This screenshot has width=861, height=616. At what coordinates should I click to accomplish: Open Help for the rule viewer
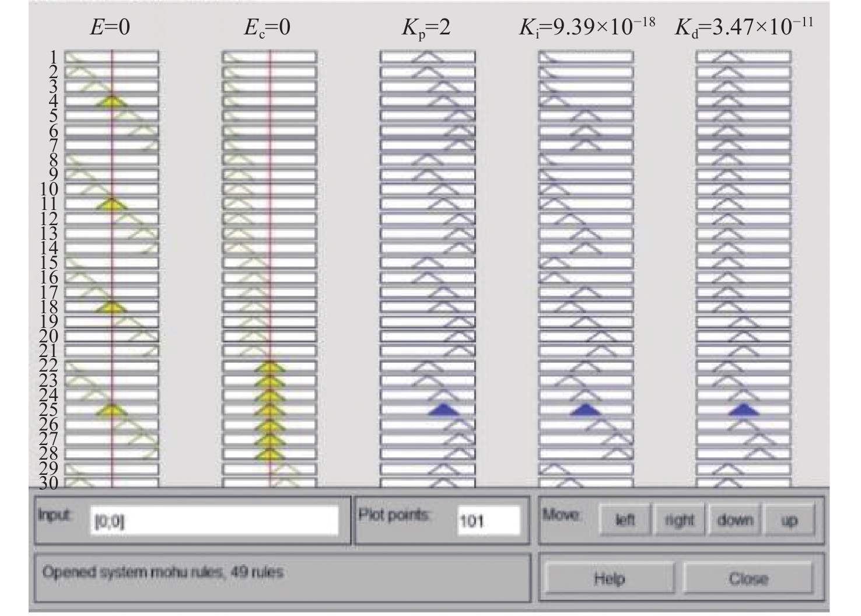pos(609,578)
